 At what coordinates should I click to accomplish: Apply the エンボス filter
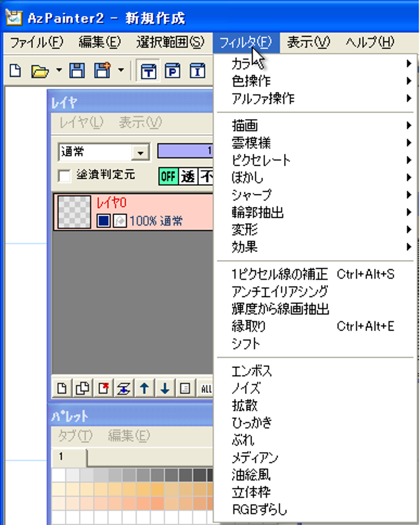pyautogui.click(x=315, y=371)
